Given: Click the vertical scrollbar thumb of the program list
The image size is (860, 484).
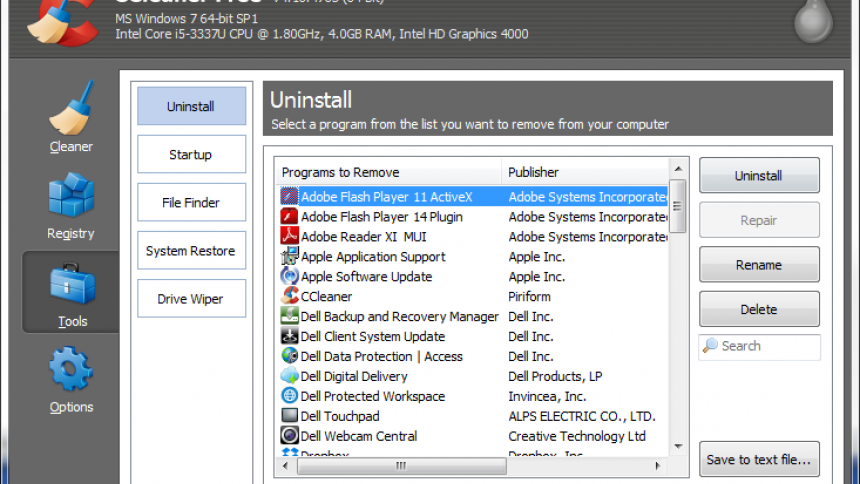Looking at the screenshot, I should point(678,206).
